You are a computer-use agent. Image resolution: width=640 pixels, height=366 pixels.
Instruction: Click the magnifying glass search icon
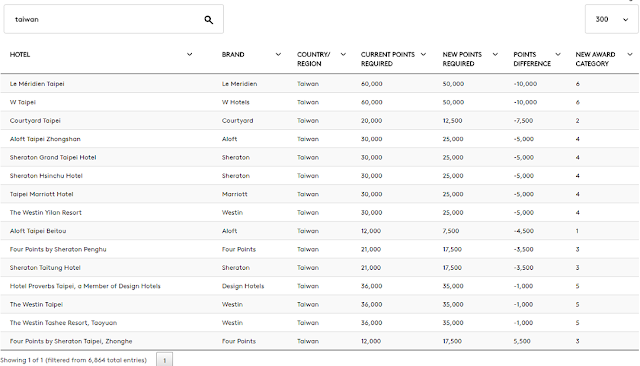tap(209, 20)
